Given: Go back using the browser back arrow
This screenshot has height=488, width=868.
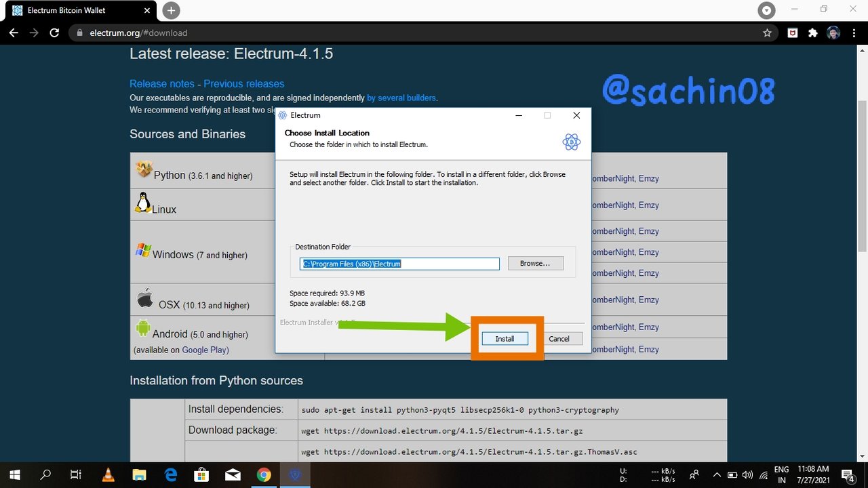Looking at the screenshot, I should pyautogui.click(x=13, y=33).
